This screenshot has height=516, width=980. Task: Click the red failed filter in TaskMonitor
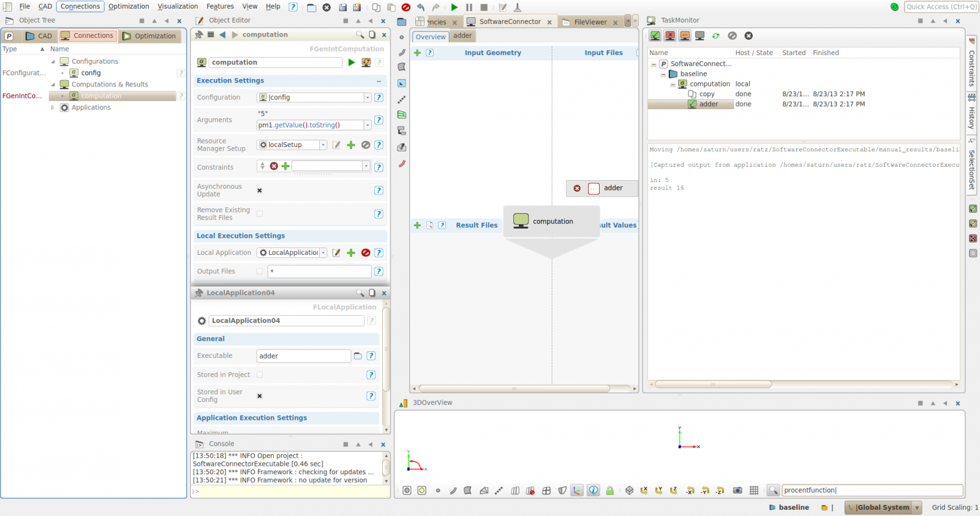(x=670, y=36)
